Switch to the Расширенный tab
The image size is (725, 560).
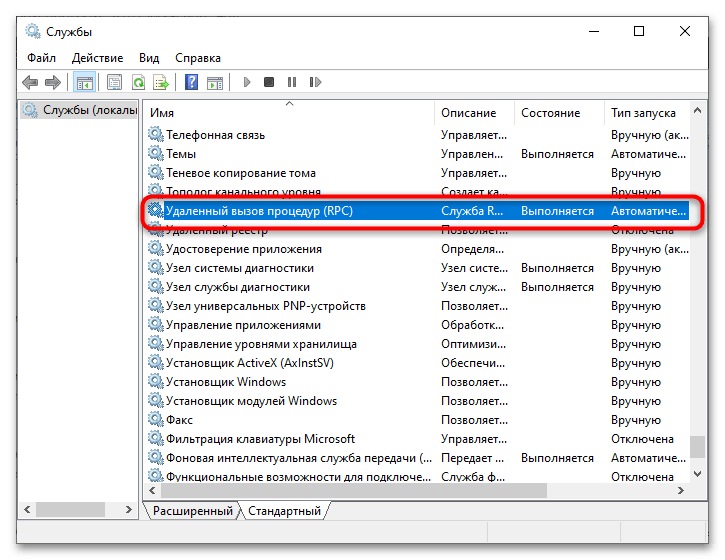(192, 511)
